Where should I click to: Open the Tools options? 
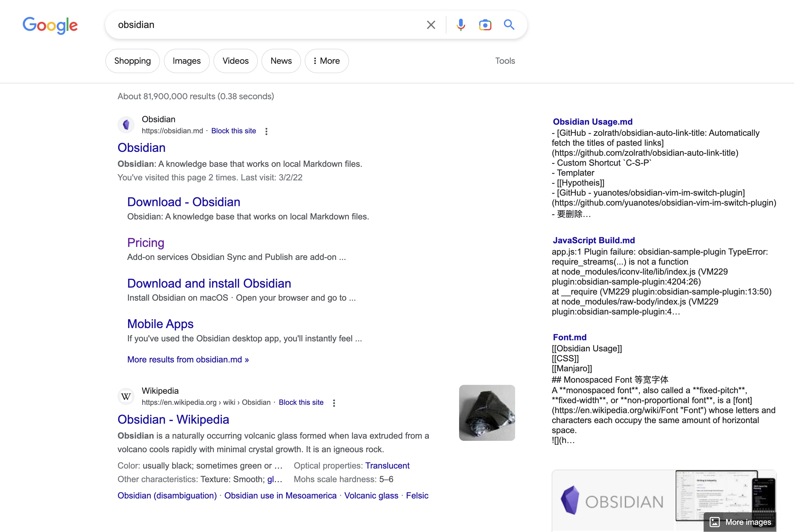[505, 61]
